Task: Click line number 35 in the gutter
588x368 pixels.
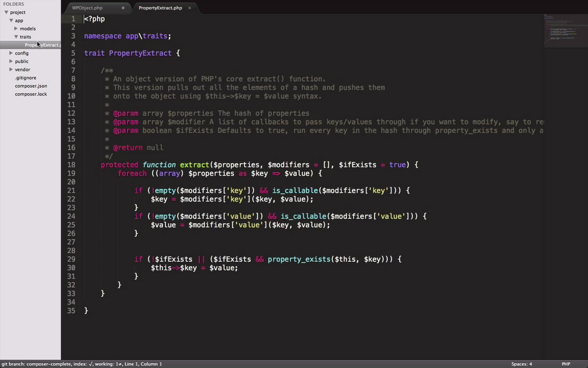Action: pos(71,311)
